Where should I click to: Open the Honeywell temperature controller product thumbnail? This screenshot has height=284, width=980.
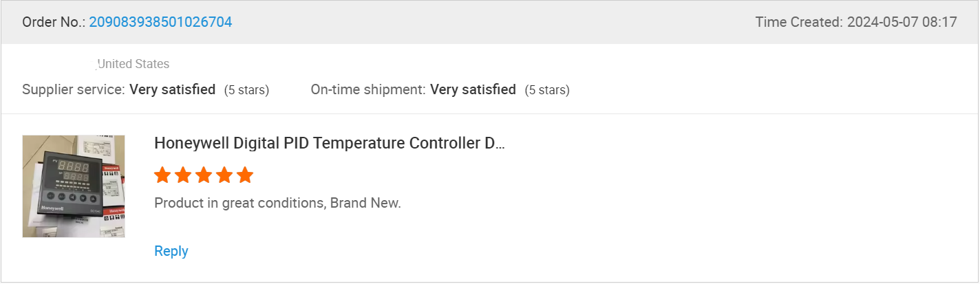[74, 186]
